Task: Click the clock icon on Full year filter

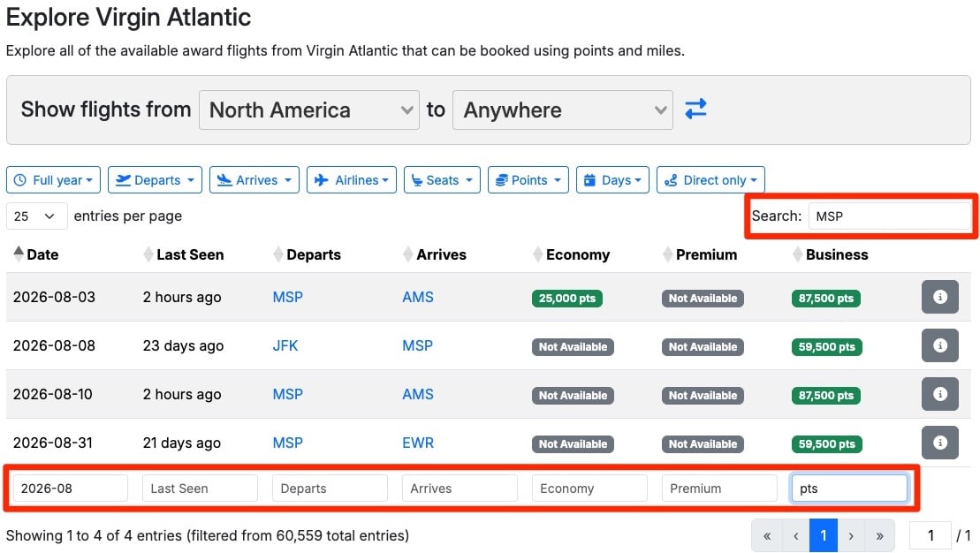Action: [20, 179]
